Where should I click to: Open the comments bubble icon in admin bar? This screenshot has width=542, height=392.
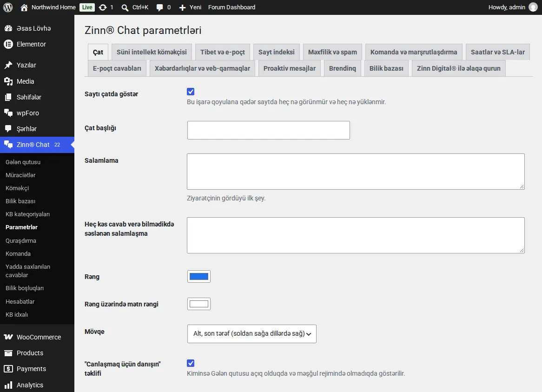click(x=159, y=7)
